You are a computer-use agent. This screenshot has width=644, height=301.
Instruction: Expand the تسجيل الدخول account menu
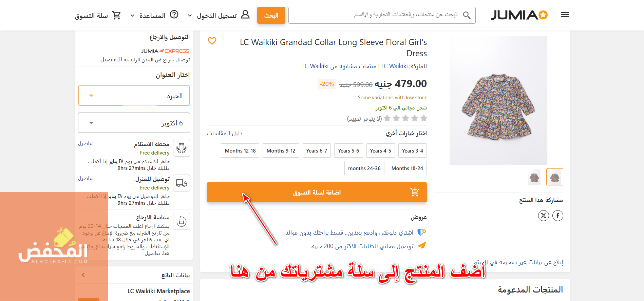pyautogui.click(x=217, y=16)
